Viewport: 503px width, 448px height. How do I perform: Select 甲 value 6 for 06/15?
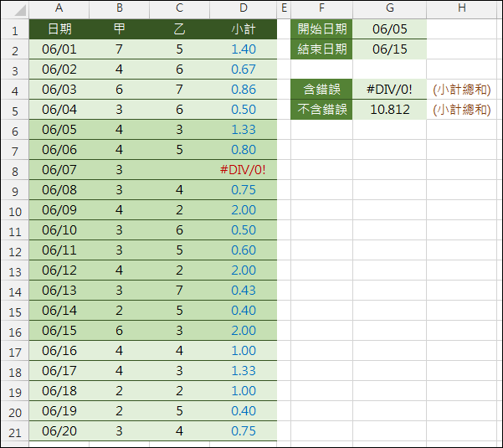[120, 331]
